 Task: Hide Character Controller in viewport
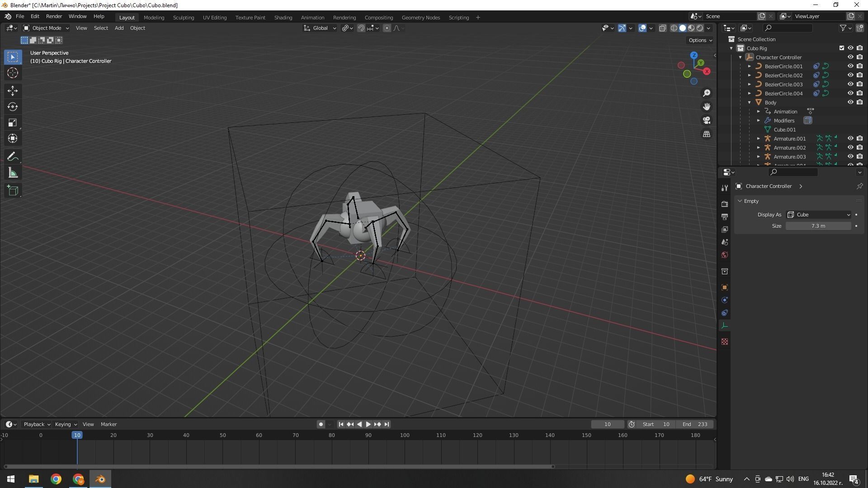(850, 57)
